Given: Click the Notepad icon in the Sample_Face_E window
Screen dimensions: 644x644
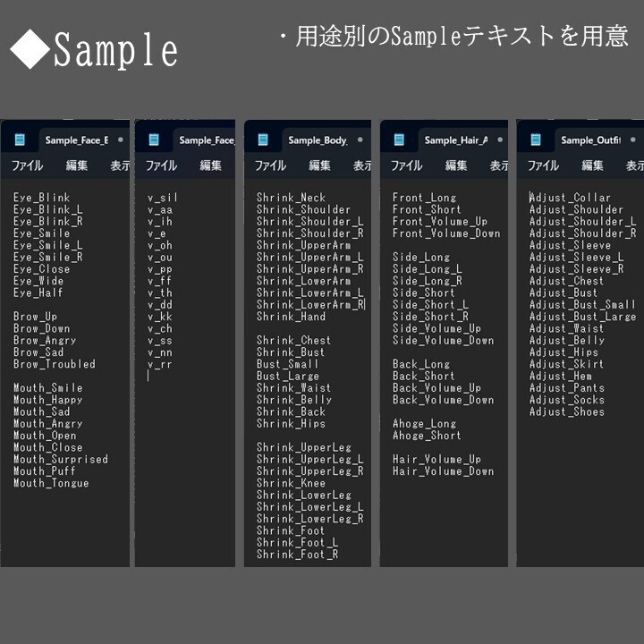Looking at the screenshot, I should 20,140.
